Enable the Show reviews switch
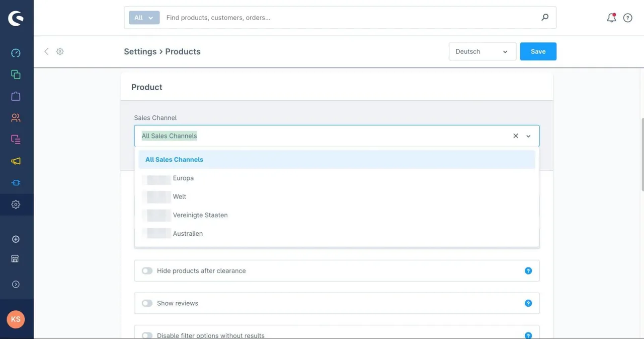The height and width of the screenshot is (339, 644). [147, 303]
